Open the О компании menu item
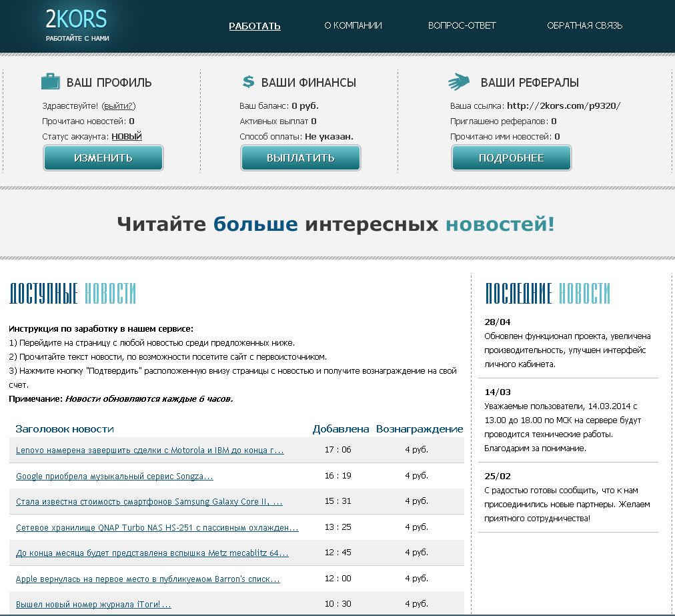 [353, 26]
